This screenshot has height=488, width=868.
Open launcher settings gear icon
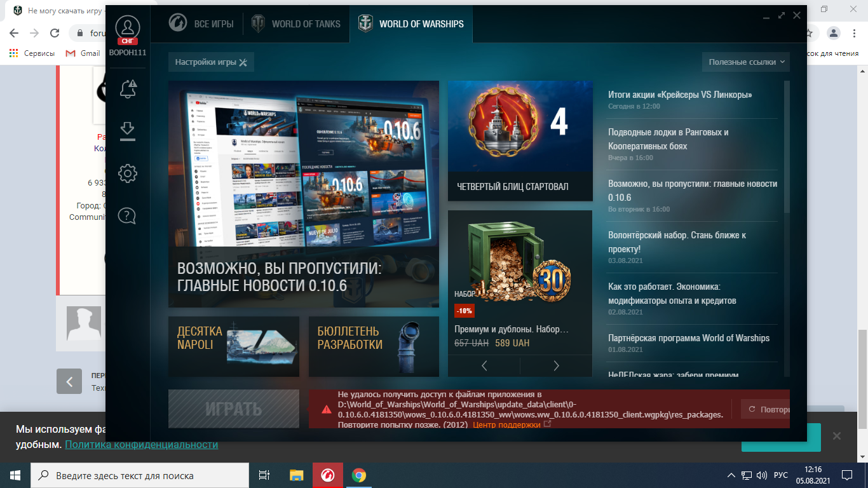coord(128,173)
